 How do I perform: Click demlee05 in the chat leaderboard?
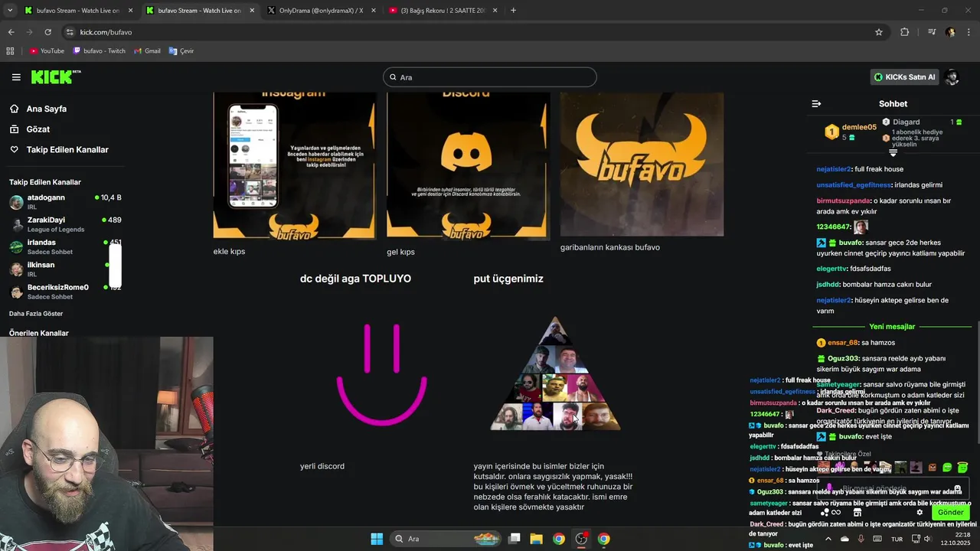859,127
